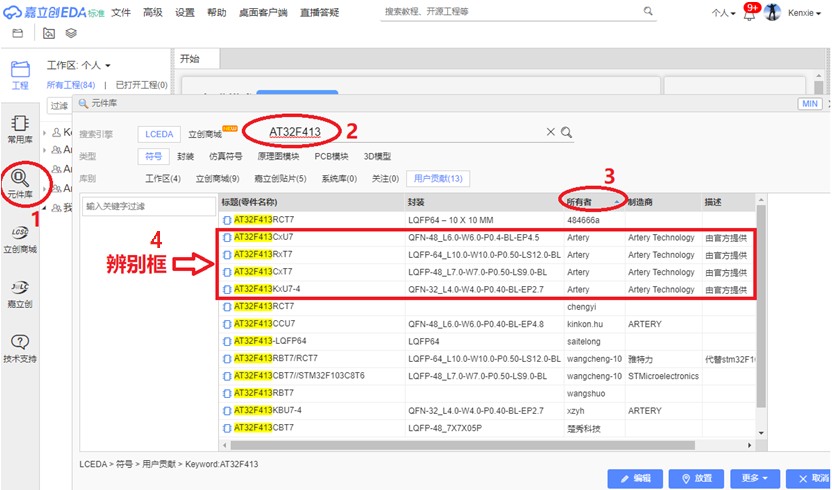This screenshot has height=490, width=832.
Task: Clear the AT32F413 search text with X
Action: pos(549,132)
